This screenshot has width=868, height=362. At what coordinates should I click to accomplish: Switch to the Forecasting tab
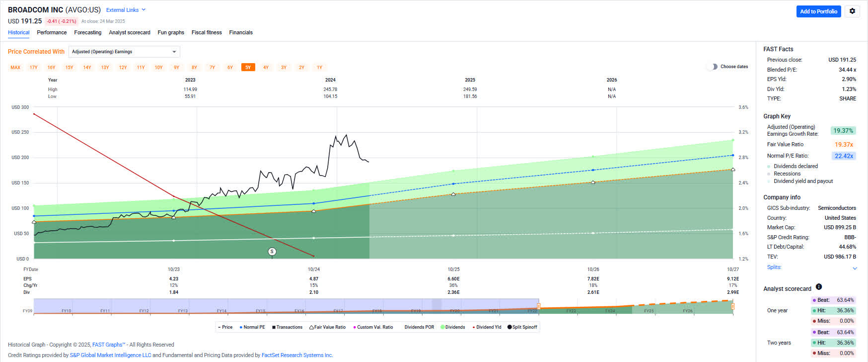(87, 32)
